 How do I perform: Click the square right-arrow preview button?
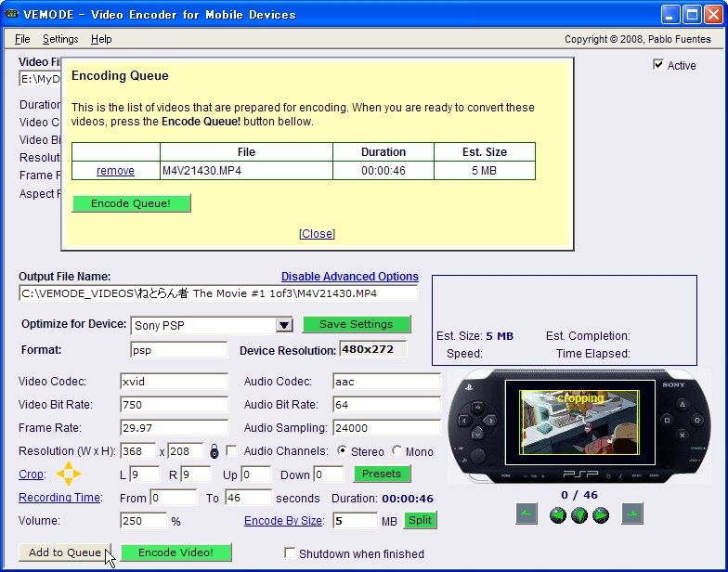[x=632, y=513]
